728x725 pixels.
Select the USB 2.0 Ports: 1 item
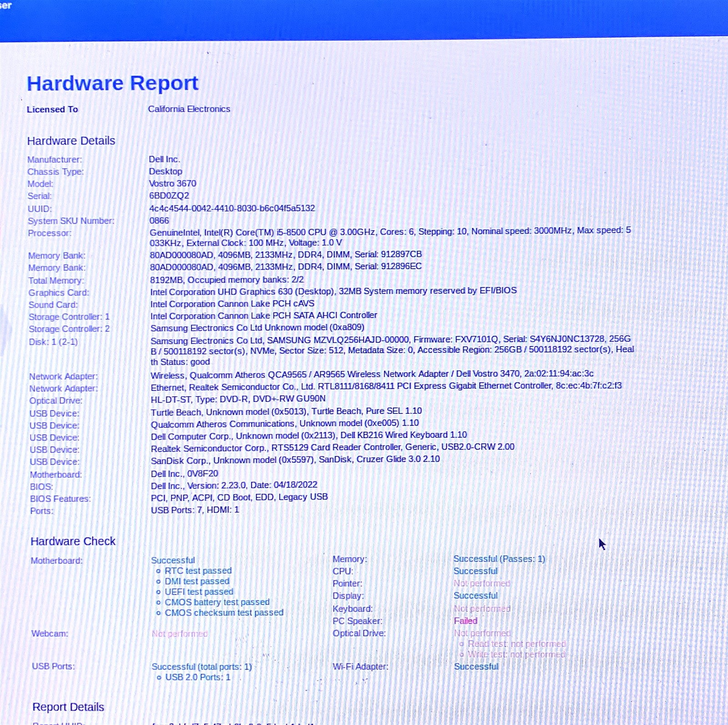click(197, 677)
